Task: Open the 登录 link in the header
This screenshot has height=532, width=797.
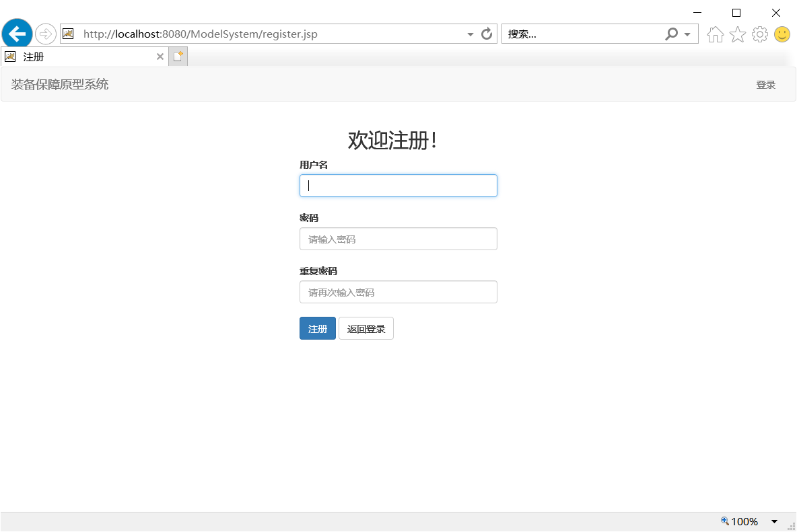Action: (766, 84)
